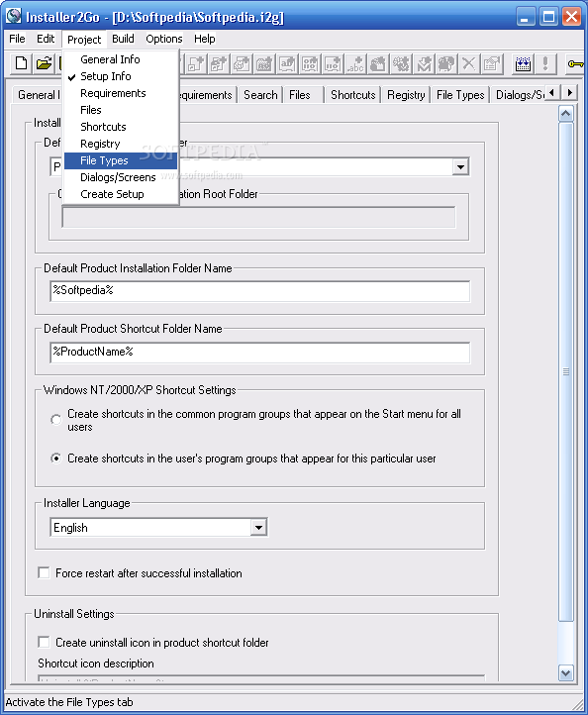Screen dimensions: 588x715
Task: Open the Installer Language English dropdown
Action: (x=258, y=528)
